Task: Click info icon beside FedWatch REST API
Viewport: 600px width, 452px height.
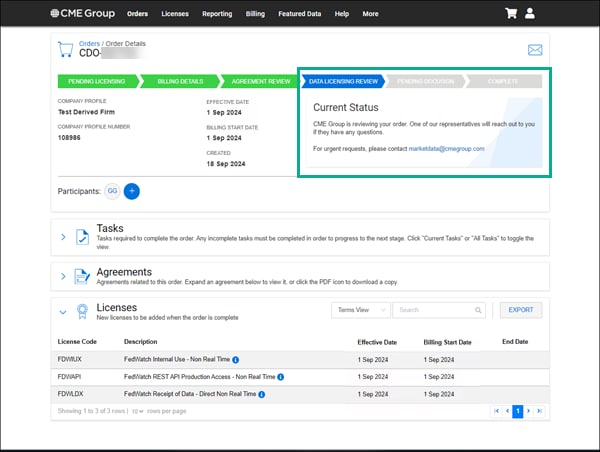Action: (281, 376)
